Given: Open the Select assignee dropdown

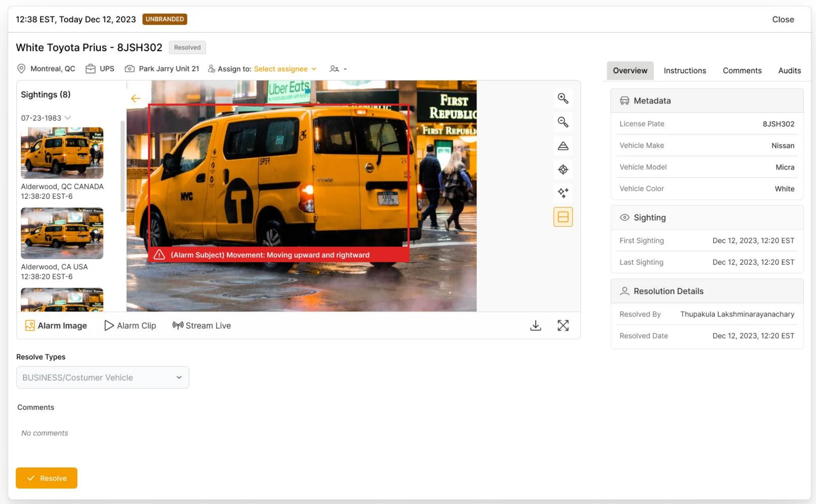Looking at the screenshot, I should (x=285, y=69).
